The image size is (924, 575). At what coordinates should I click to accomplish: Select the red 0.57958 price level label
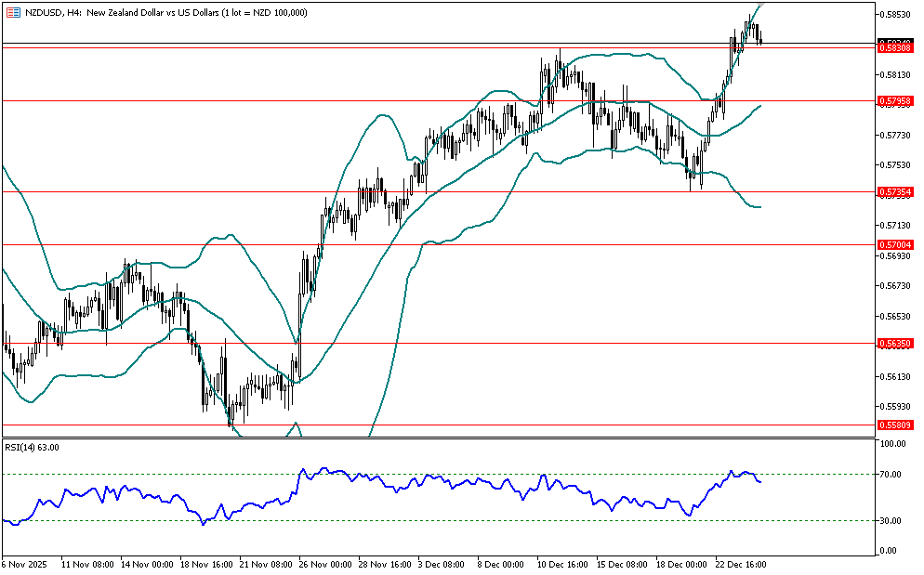pyautogui.click(x=895, y=100)
